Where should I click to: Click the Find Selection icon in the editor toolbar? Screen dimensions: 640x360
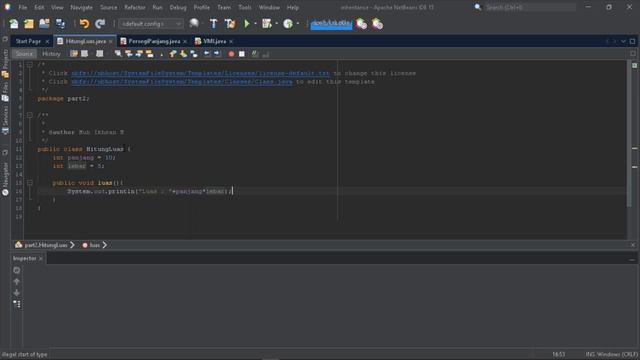coord(118,54)
